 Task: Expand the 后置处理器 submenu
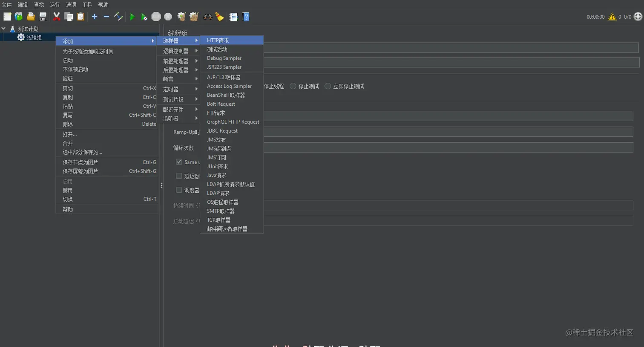pos(178,70)
